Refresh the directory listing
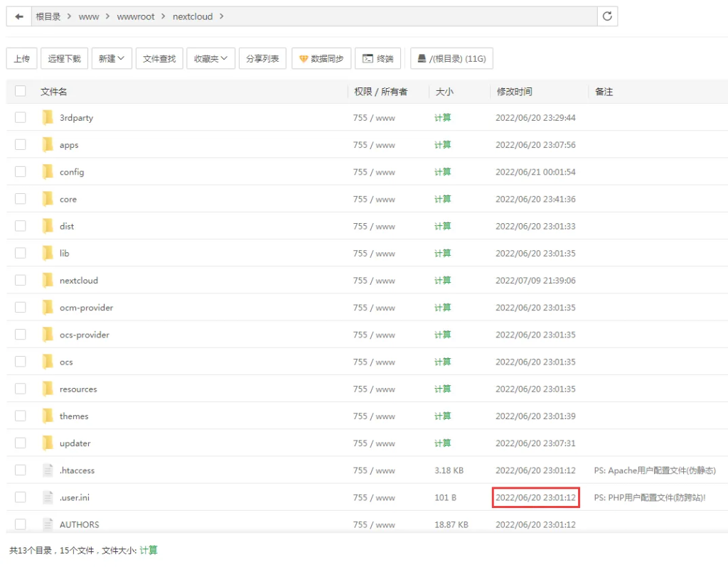The width and height of the screenshot is (728, 567). tap(606, 16)
